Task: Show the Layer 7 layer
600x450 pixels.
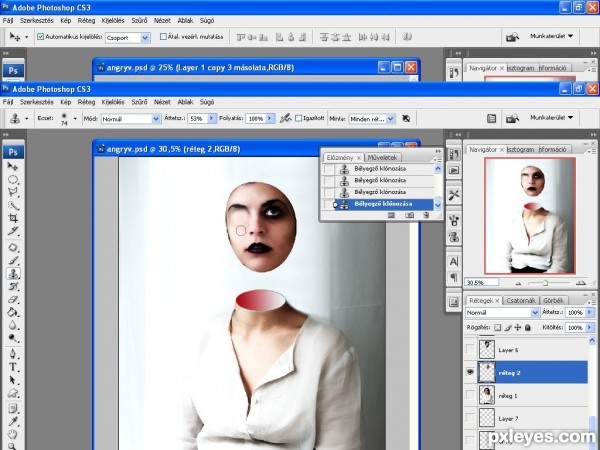Action: (x=470, y=418)
